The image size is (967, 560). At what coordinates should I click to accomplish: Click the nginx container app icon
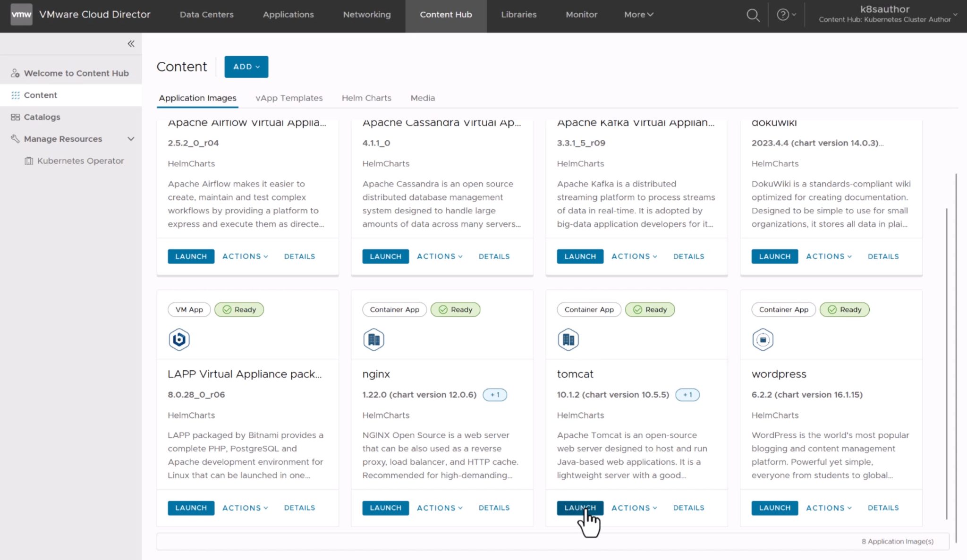[x=373, y=339]
